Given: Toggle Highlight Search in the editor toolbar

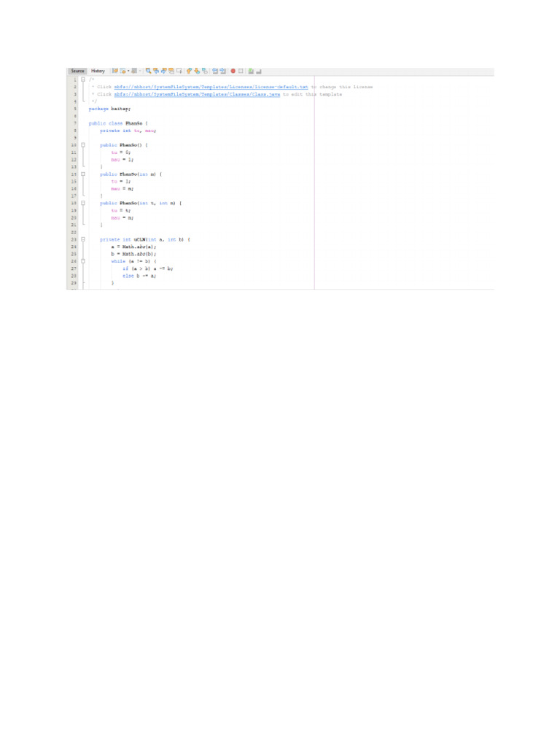Looking at the screenshot, I should [171, 71].
